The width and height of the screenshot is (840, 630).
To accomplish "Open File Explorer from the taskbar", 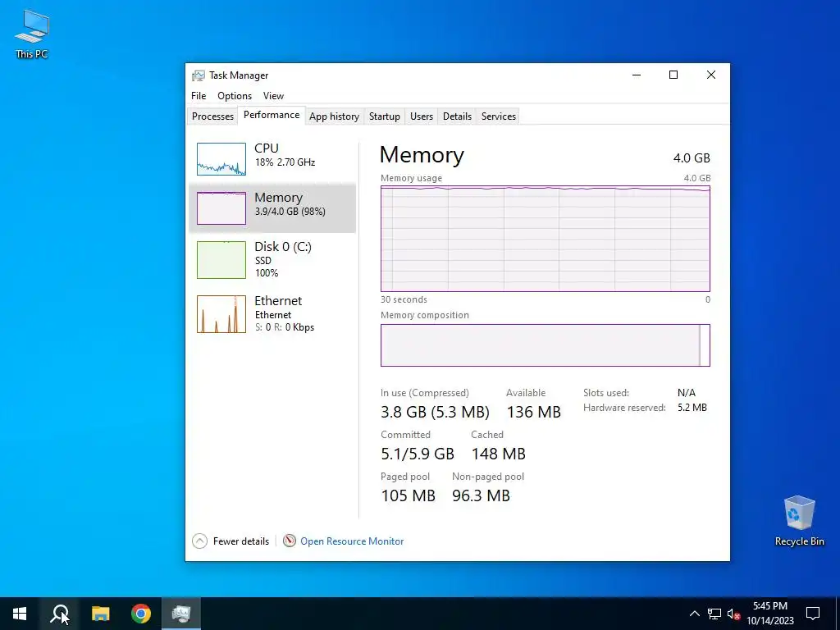I will tap(100, 614).
